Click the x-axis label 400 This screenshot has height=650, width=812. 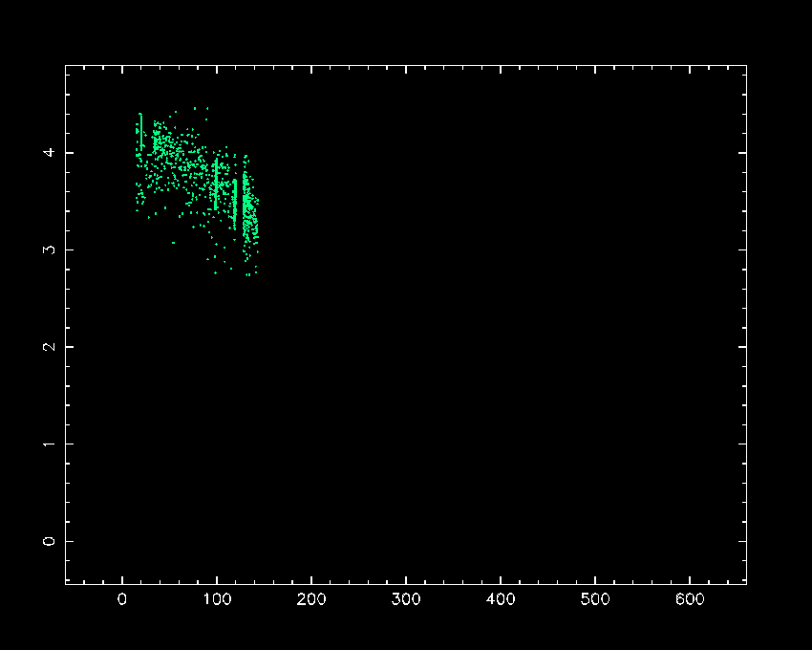pyautogui.click(x=501, y=599)
